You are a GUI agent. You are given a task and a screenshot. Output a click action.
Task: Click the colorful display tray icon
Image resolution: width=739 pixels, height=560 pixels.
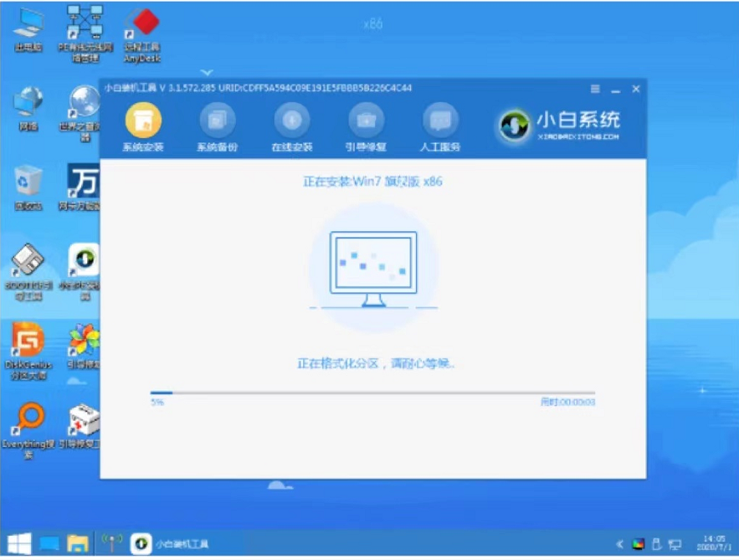tap(638, 544)
